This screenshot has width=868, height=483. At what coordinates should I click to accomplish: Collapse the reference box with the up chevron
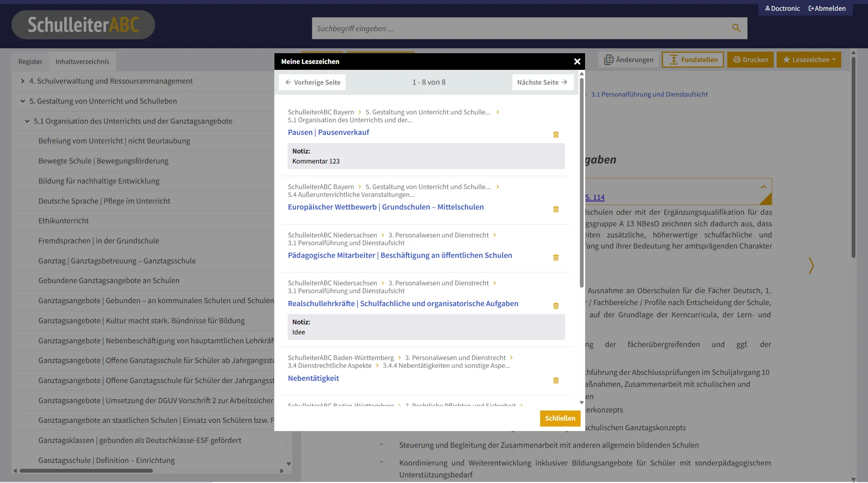point(763,187)
